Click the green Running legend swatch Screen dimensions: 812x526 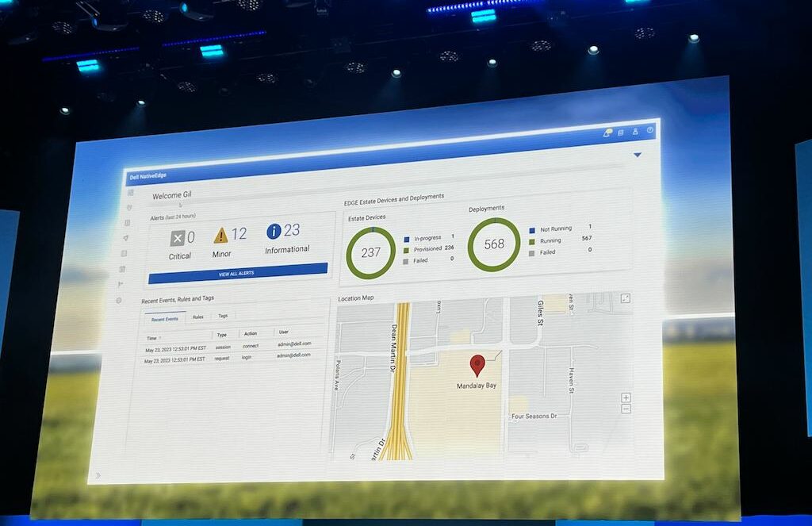coord(532,242)
